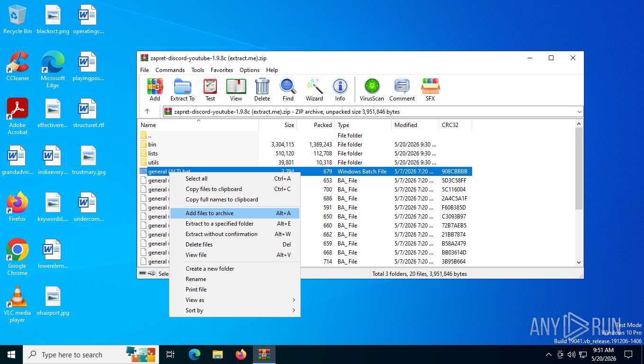
Task: Choose Copy files to clipboard
Action: coord(235,189)
